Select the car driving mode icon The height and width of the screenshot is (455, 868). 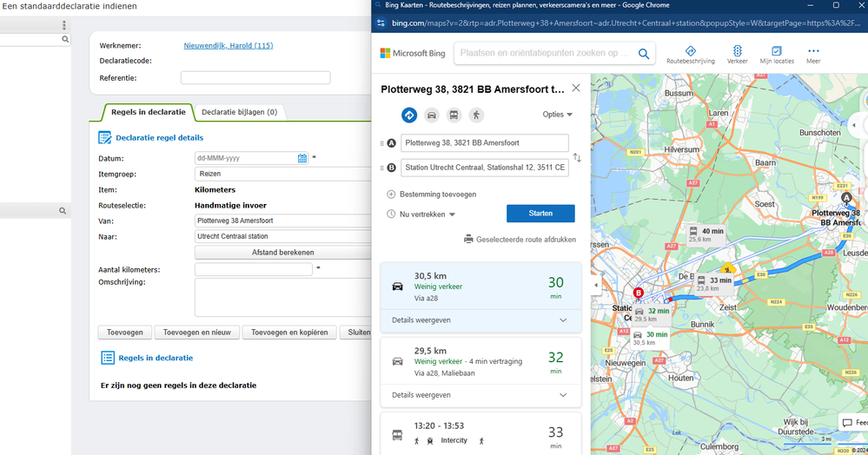(431, 115)
